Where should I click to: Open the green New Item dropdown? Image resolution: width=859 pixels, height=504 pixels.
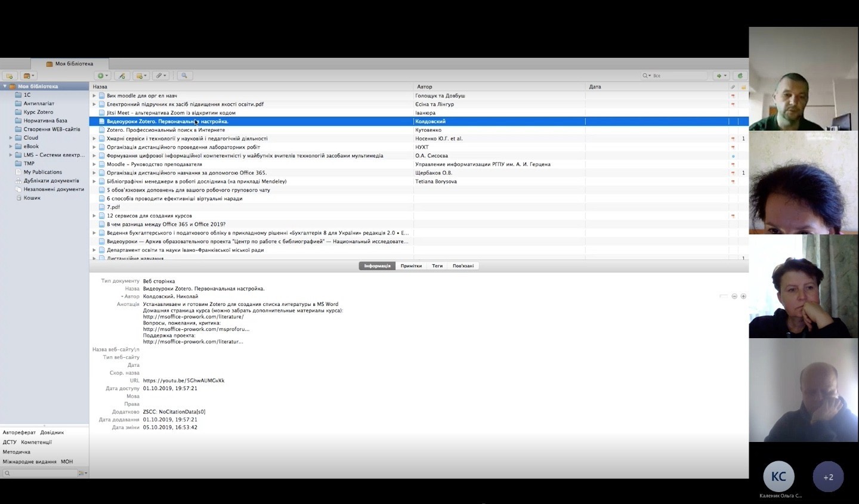click(103, 76)
